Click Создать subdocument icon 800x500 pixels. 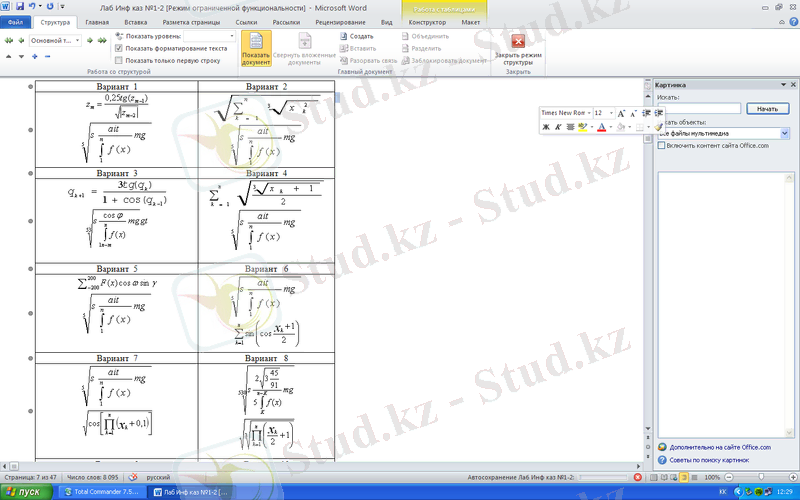coord(344,36)
